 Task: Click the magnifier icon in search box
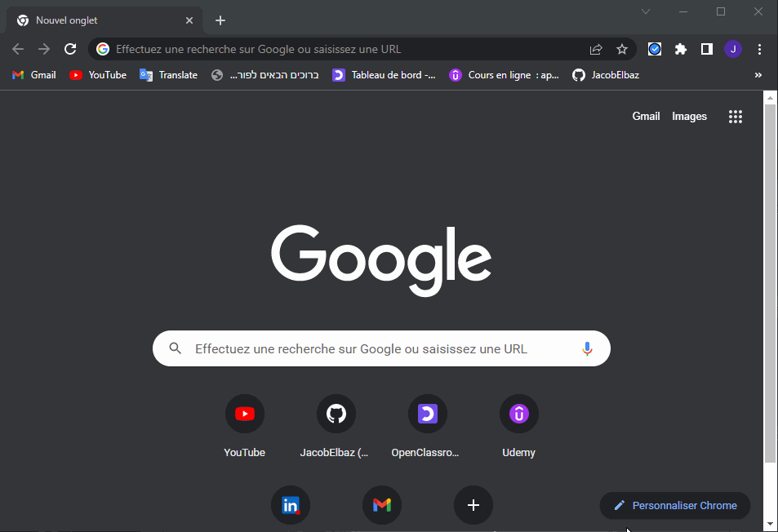pos(176,348)
